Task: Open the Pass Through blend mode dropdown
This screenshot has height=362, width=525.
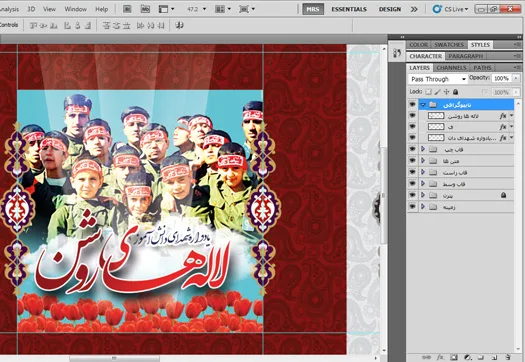Action: 438,79
